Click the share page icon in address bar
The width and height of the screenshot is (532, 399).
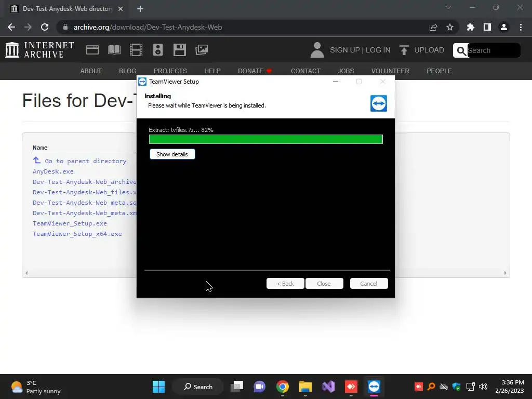(433, 27)
